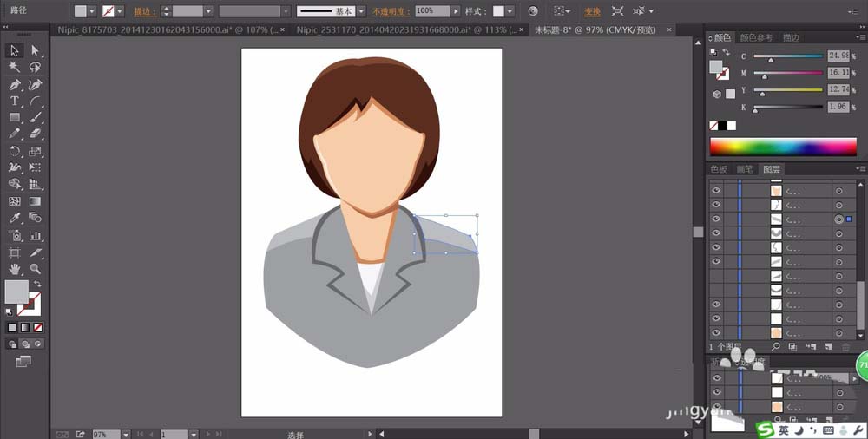Choose the Magic Wand tool

pyautogui.click(x=15, y=68)
